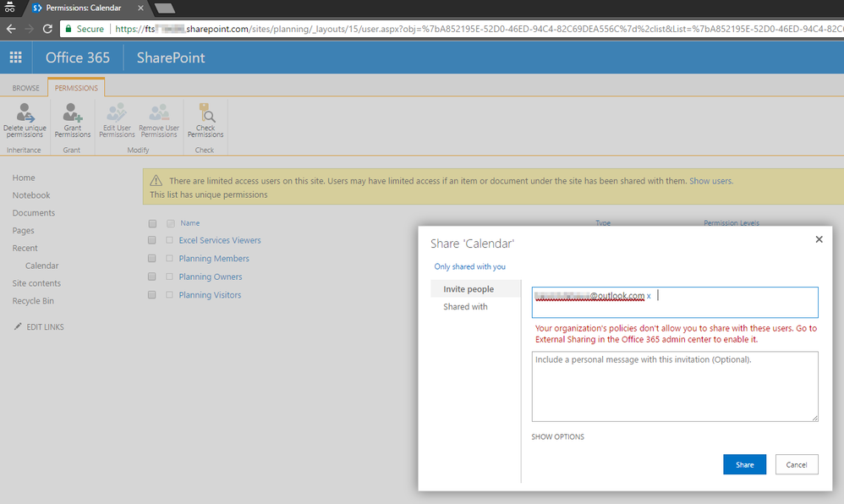Click Recent in left navigation

coord(25,249)
